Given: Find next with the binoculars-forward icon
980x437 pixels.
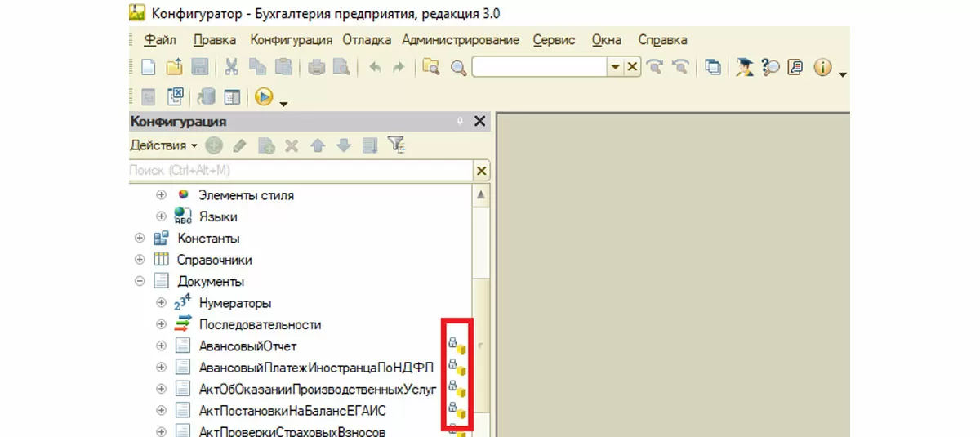Looking at the screenshot, I should tap(655, 68).
